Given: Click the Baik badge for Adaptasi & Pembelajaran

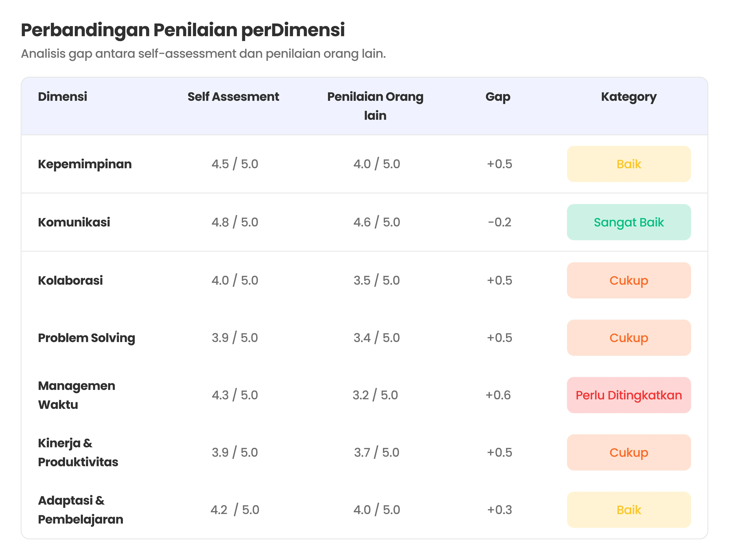Looking at the screenshot, I should tap(628, 510).
